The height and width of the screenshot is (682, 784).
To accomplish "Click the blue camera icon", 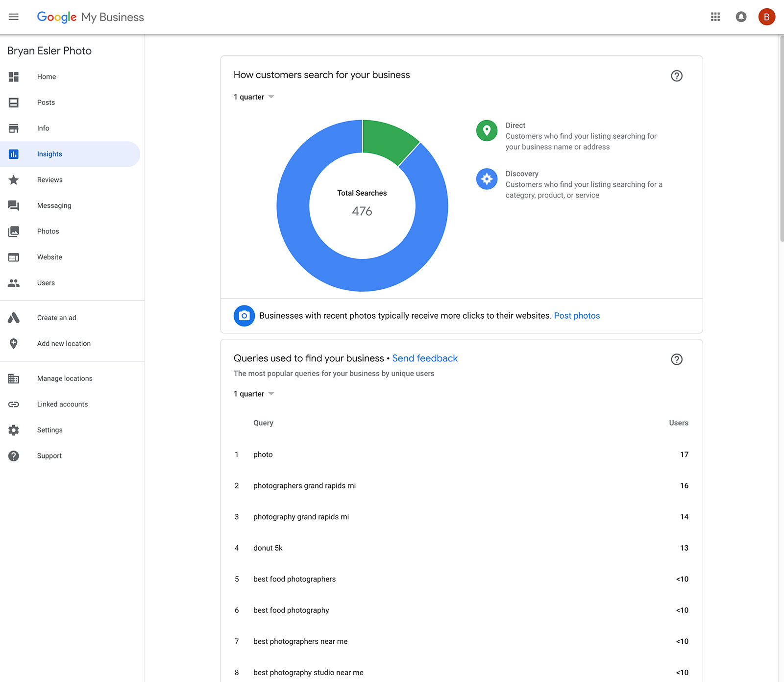I will 244,316.
